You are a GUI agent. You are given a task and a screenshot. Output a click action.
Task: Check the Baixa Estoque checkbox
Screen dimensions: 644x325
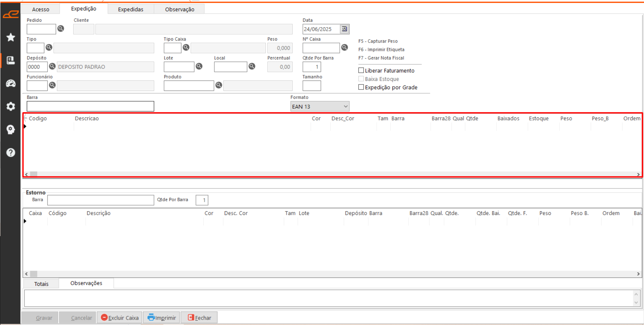tap(361, 79)
